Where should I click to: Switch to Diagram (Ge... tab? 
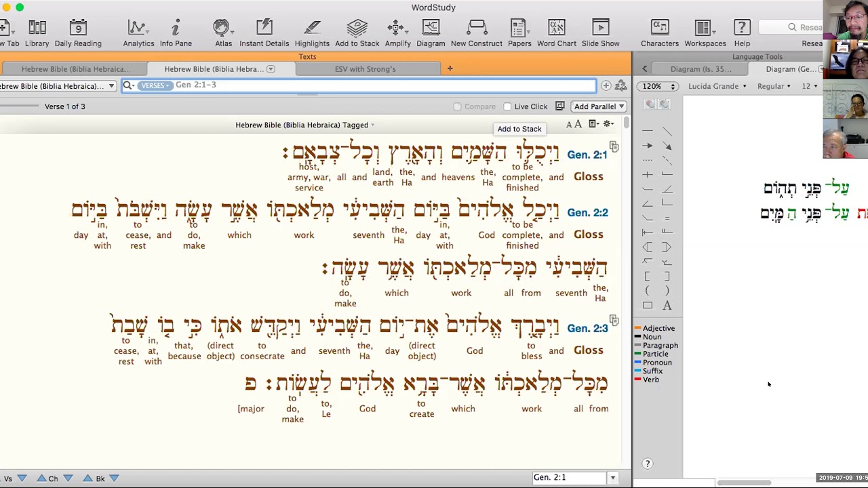point(790,69)
